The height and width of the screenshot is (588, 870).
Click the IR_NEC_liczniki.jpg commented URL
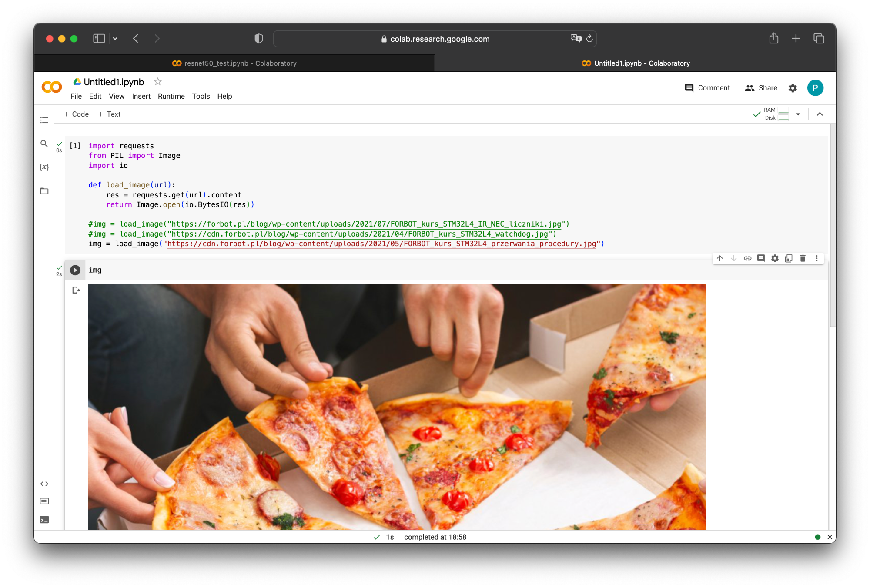[366, 224]
